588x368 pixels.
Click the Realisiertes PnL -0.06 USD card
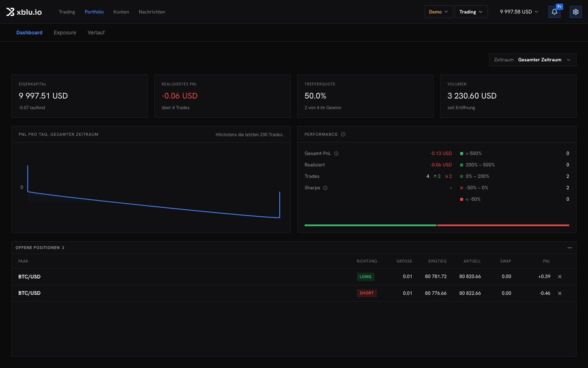click(x=223, y=96)
